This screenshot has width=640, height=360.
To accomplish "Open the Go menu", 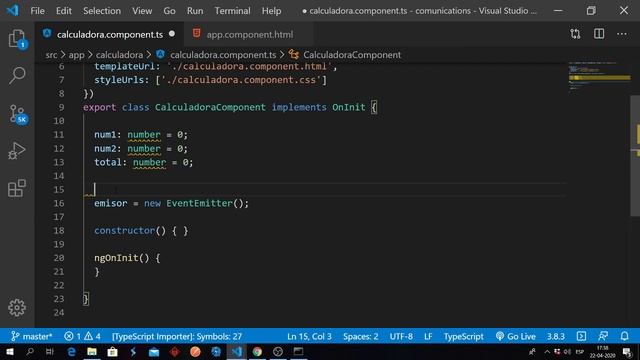I will (169, 11).
